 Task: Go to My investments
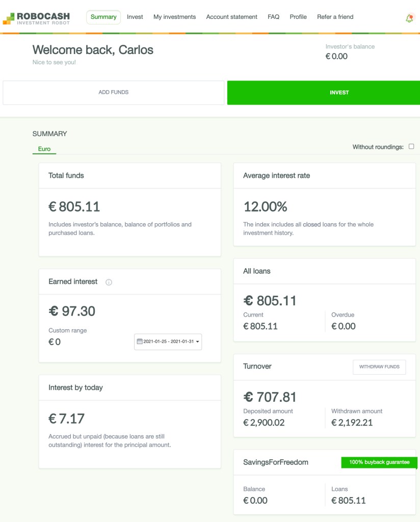pos(174,17)
